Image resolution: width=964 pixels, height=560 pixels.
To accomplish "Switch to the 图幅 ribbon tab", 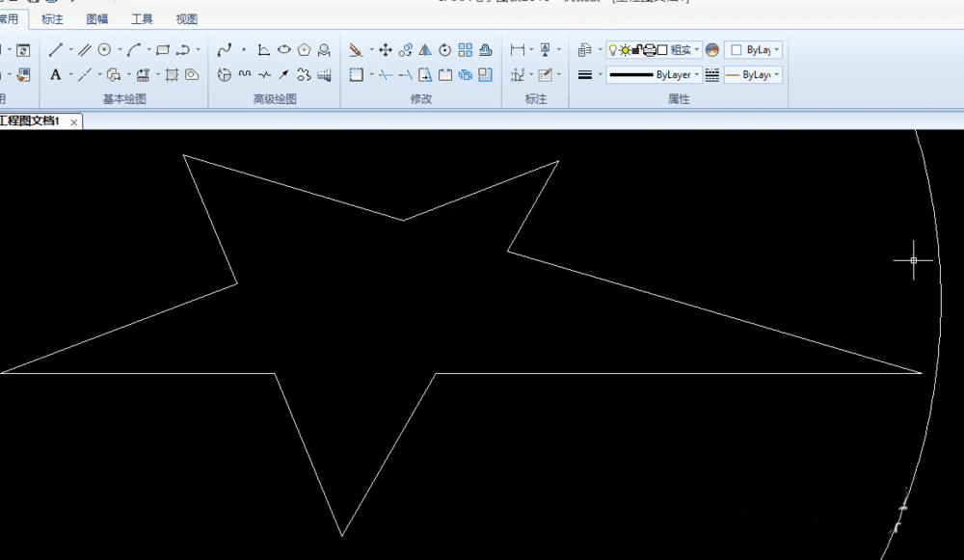I will [x=97, y=19].
